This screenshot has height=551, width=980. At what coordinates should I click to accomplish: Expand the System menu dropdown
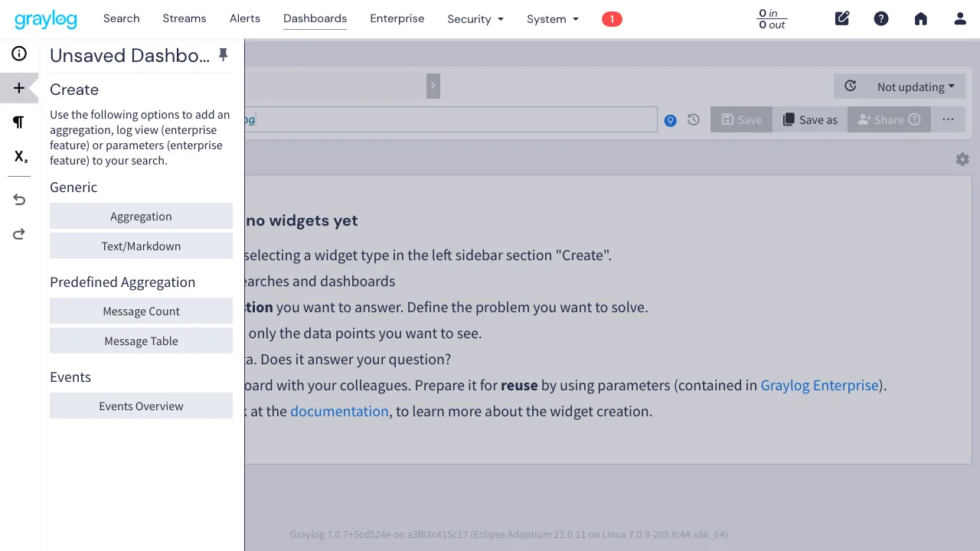pyautogui.click(x=553, y=19)
